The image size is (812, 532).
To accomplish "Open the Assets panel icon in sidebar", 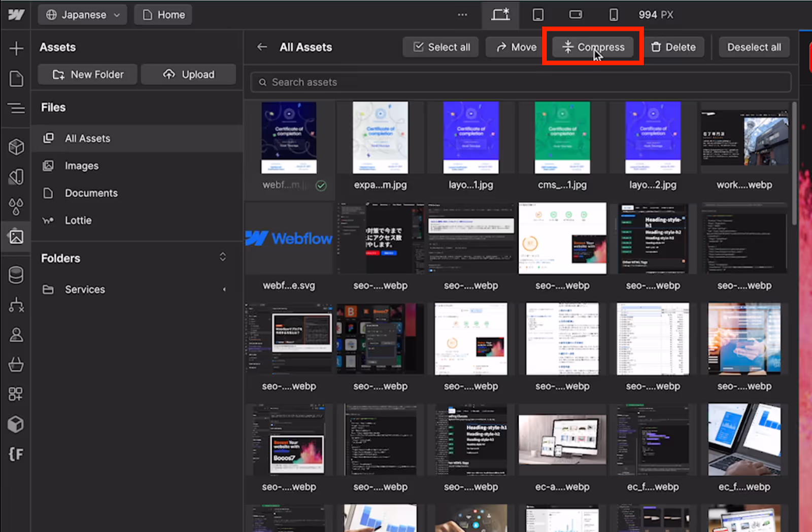I will (16, 236).
